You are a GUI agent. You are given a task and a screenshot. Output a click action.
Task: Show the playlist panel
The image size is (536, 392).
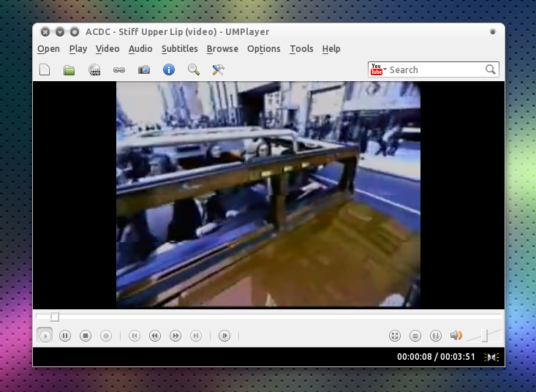[x=415, y=336]
